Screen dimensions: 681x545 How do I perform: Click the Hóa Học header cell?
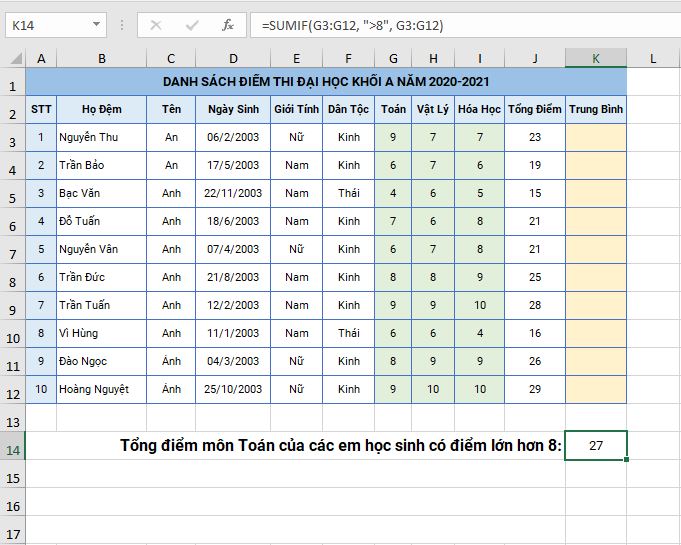(x=479, y=109)
